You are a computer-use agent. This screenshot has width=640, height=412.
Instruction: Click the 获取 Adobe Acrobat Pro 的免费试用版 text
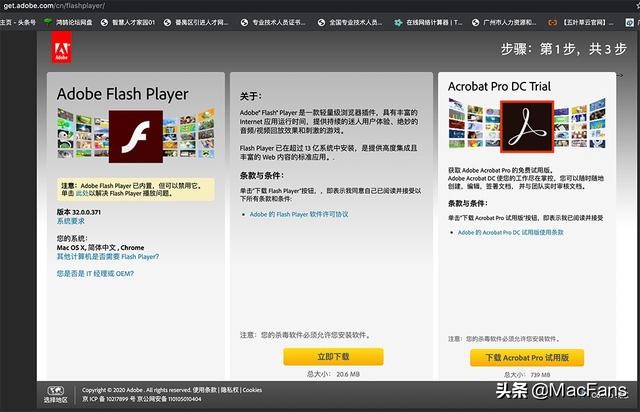tap(500, 170)
